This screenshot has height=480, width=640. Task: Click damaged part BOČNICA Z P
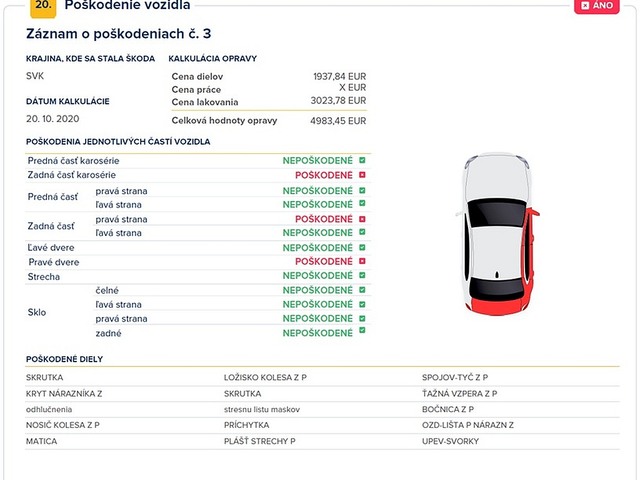tap(448, 409)
